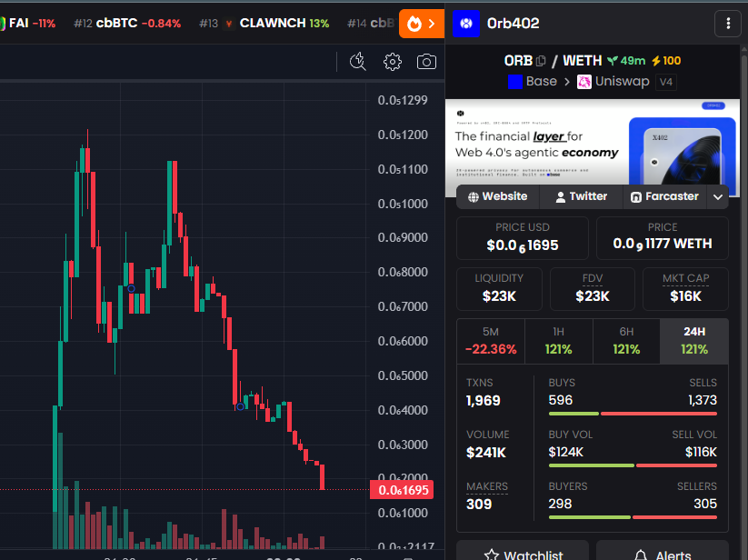
Task: Click the Uniswap DEX label
Action: tap(622, 82)
